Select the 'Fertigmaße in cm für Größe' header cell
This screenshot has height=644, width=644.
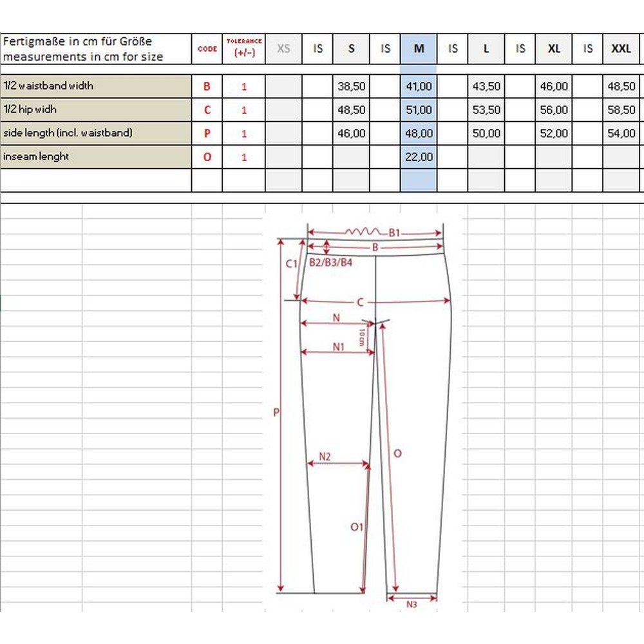tap(96, 49)
